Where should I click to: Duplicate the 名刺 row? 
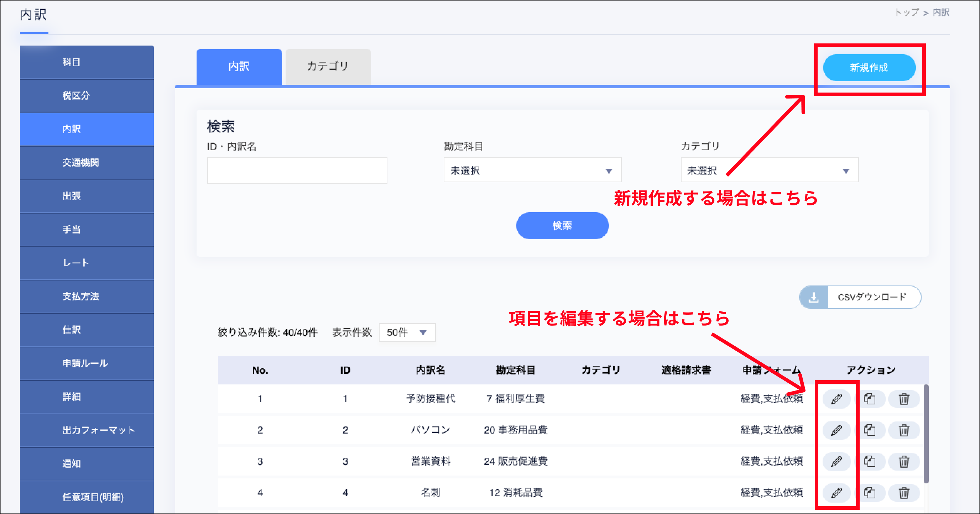(x=870, y=493)
